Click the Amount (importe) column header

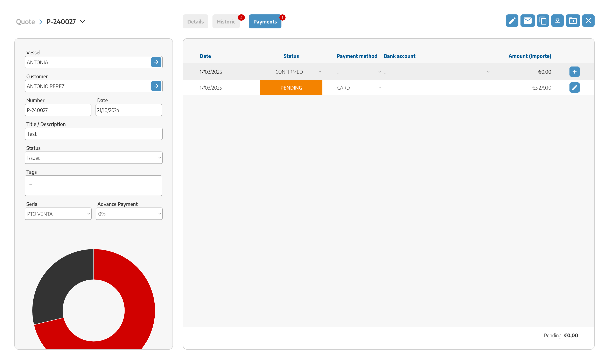[530, 56]
